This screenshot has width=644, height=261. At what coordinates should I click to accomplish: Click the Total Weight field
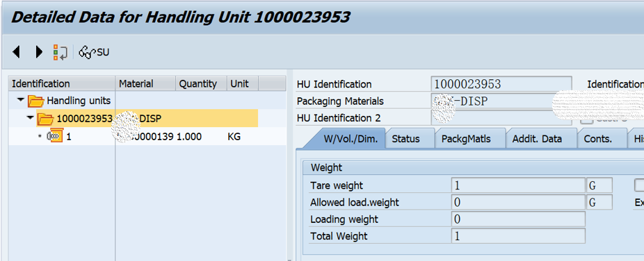(518, 235)
